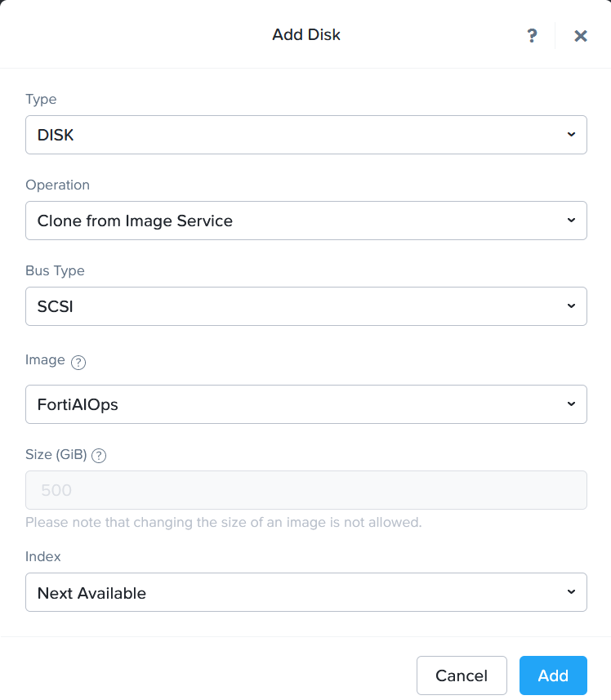Open the Type dropdown showing DISK

point(294,135)
